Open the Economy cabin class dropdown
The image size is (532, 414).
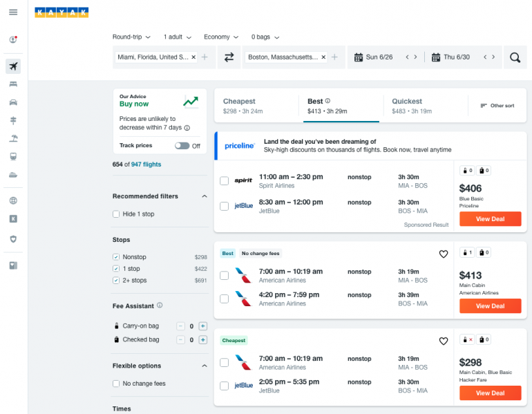[221, 37]
